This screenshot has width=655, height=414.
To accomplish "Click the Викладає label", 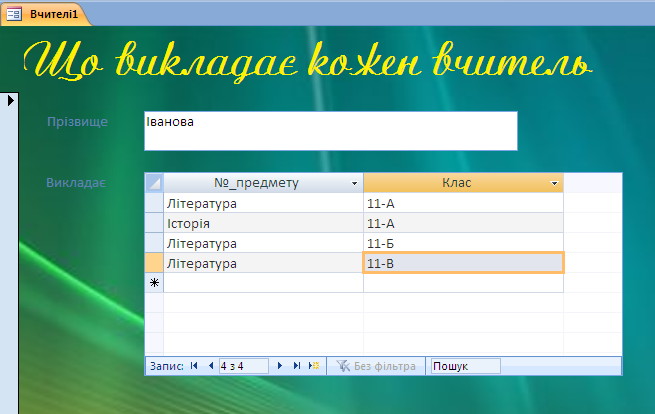I will coord(76,183).
